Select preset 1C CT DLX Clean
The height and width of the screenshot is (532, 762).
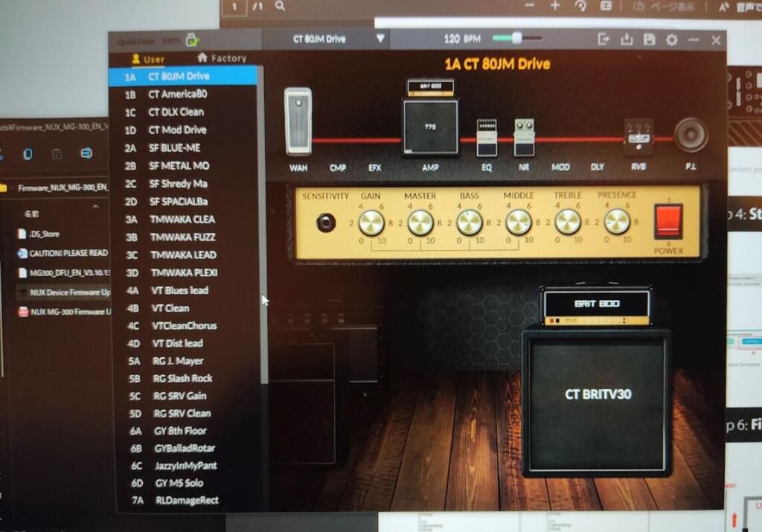click(184, 112)
